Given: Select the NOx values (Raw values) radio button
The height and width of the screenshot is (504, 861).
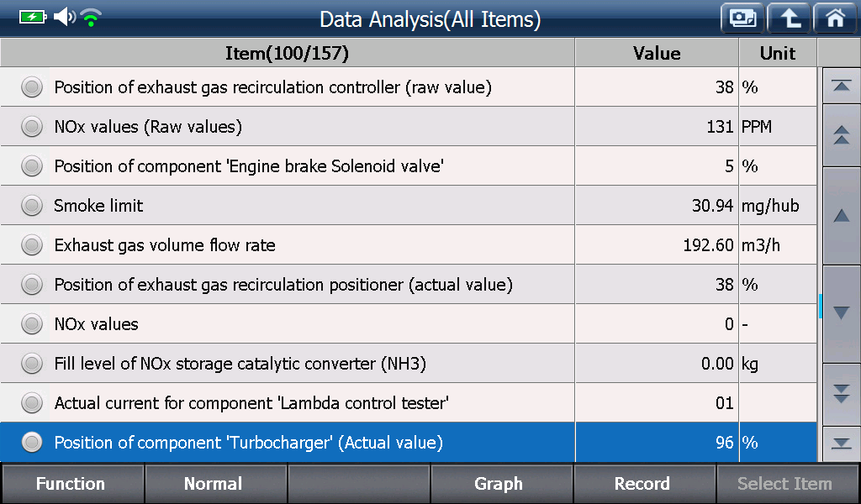Looking at the screenshot, I should (32, 127).
